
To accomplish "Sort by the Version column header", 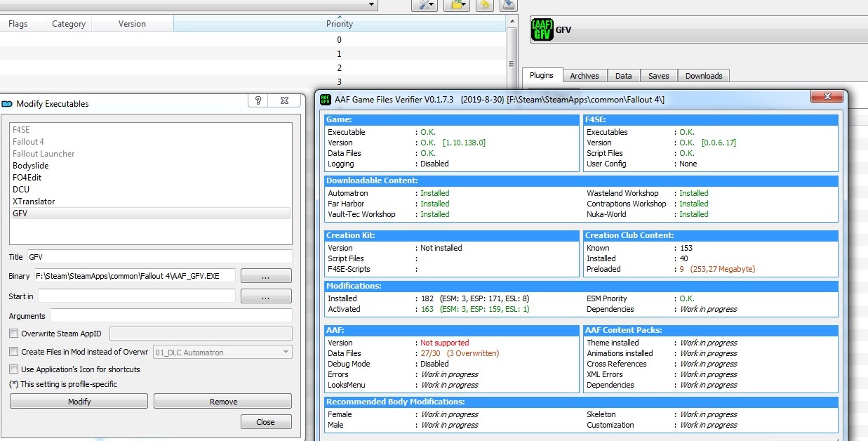I will (x=132, y=24).
